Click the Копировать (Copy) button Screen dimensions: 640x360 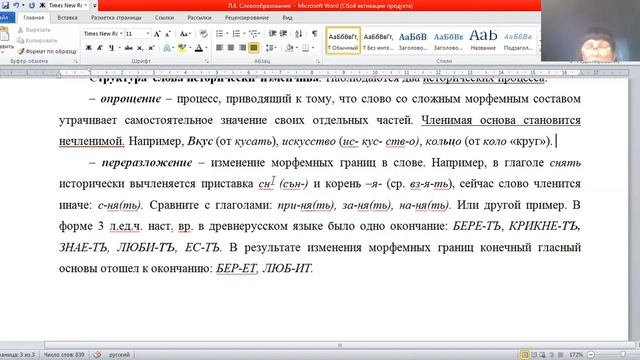(37, 40)
